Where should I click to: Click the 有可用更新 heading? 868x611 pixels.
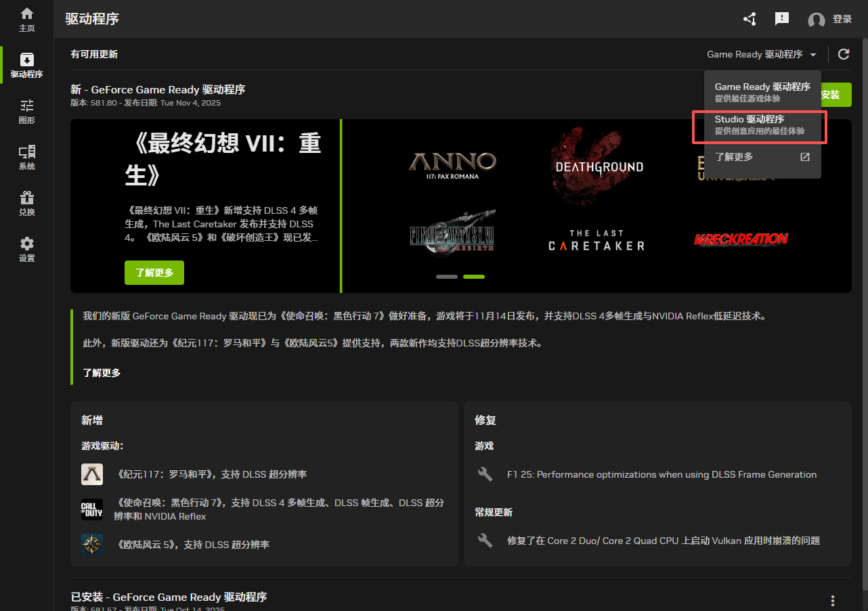point(94,54)
